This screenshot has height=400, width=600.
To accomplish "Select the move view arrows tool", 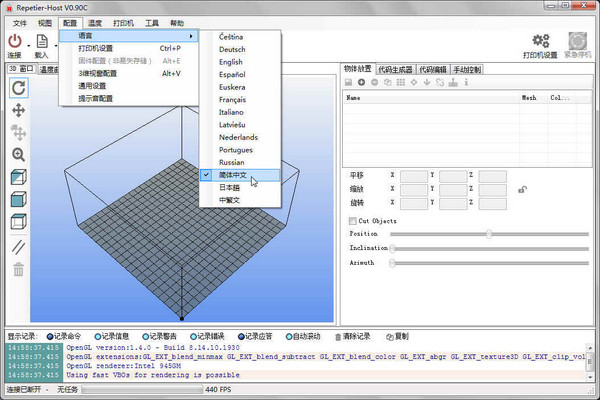I will click(18, 110).
